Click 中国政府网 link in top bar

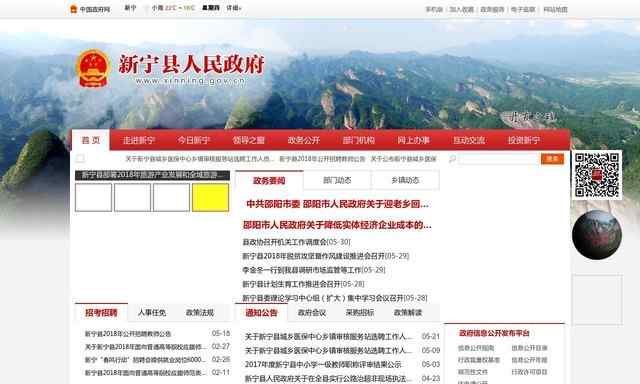tap(95, 9)
